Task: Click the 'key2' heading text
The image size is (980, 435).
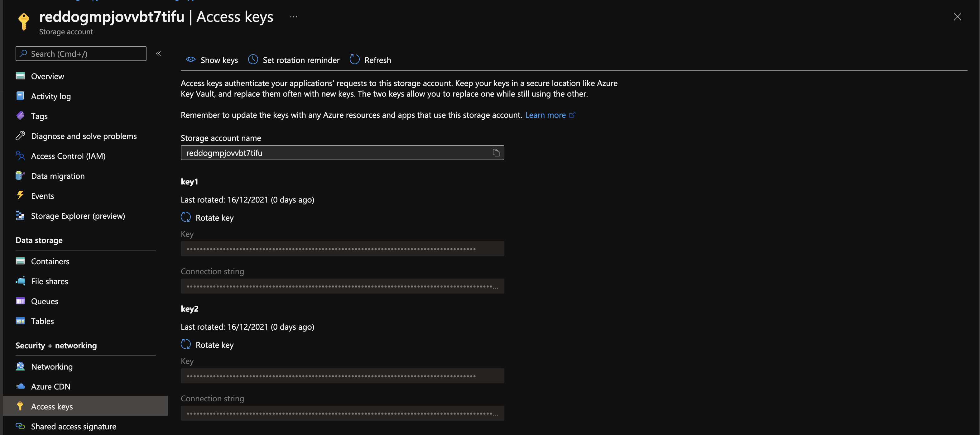Action: click(190, 309)
